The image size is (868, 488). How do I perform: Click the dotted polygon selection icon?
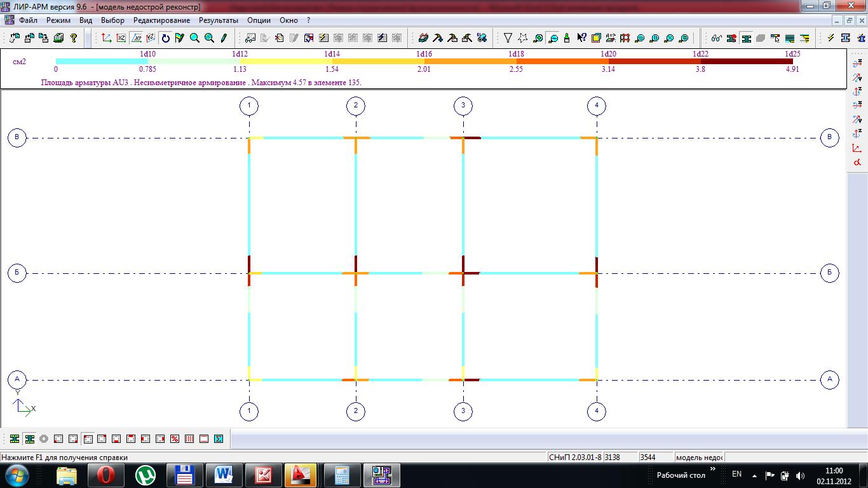(x=523, y=37)
